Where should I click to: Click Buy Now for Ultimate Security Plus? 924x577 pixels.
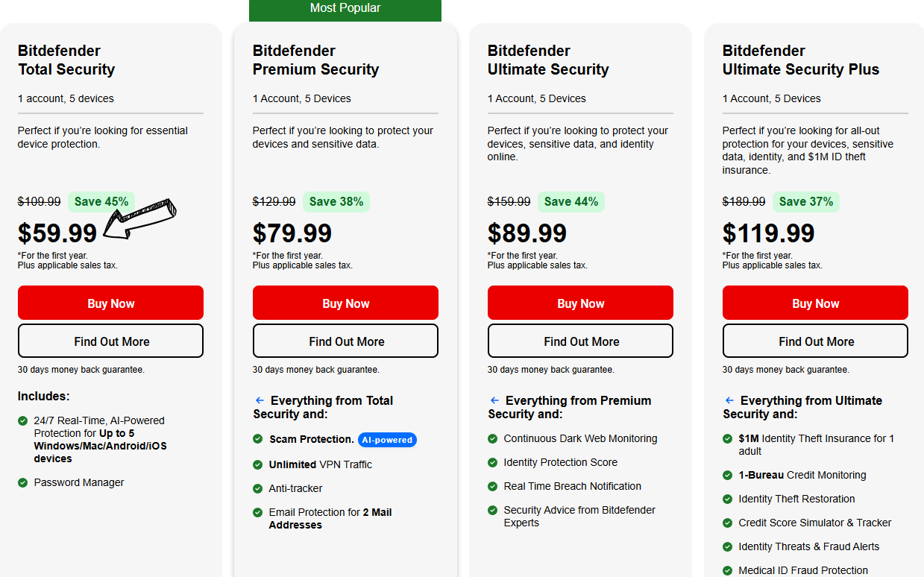(814, 303)
